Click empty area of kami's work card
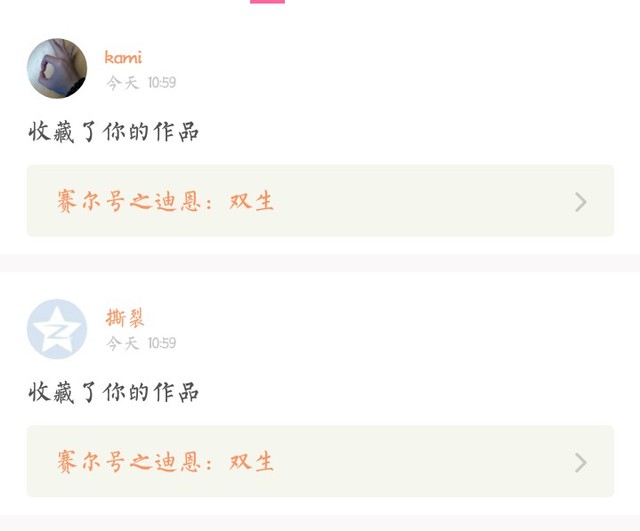The height and width of the screenshot is (531, 640). (x=420, y=201)
